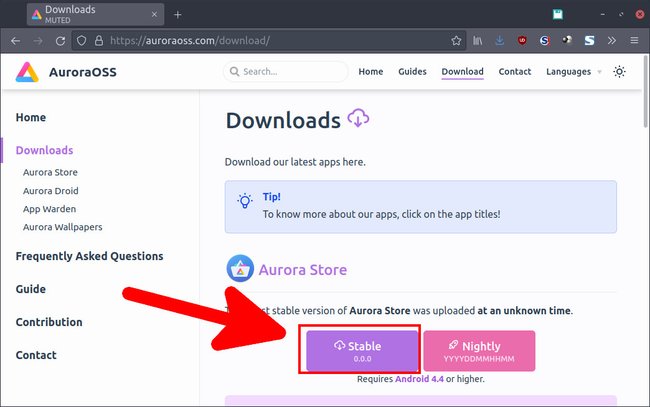The width and height of the screenshot is (650, 407).
Task: Open Guide in the left sidebar
Action: tap(31, 289)
